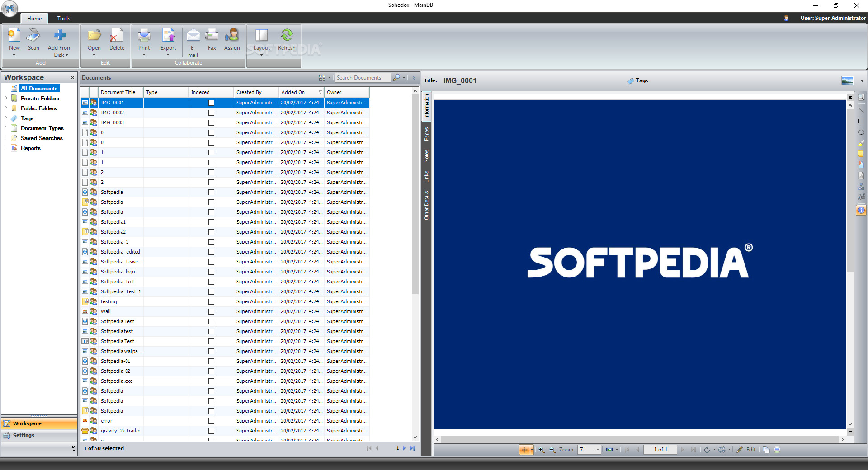Click the Export icon
The image size is (868, 470).
coord(168,35)
